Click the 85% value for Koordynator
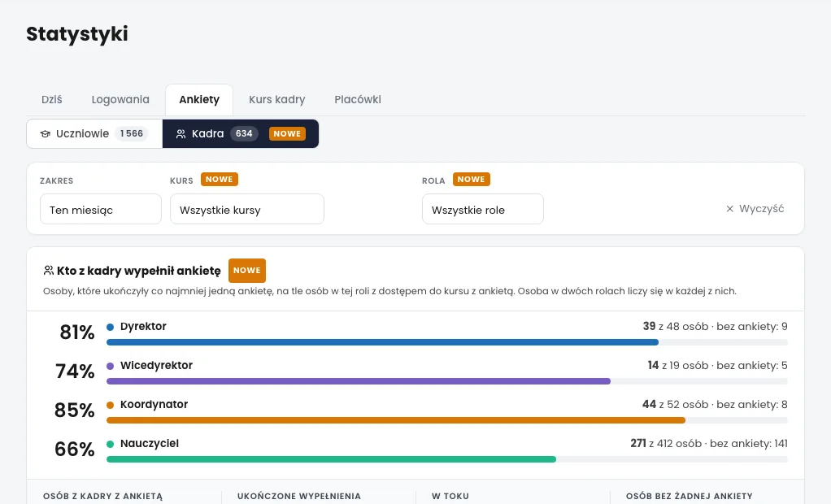 coord(75,411)
